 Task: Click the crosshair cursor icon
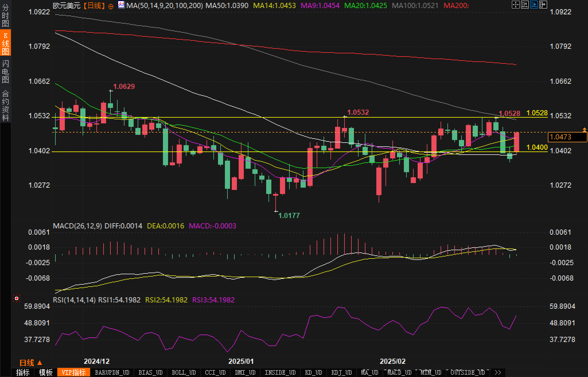point(515,5)
